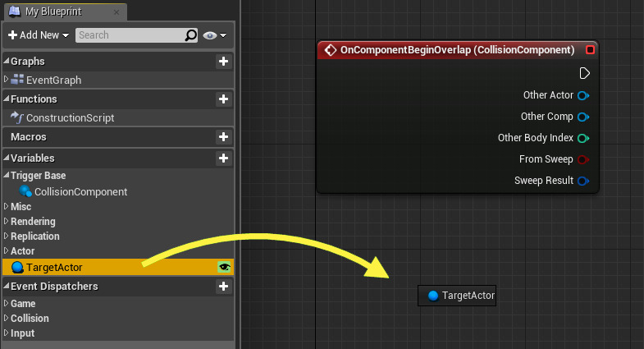Expand the Actor category

click(6, 250)
